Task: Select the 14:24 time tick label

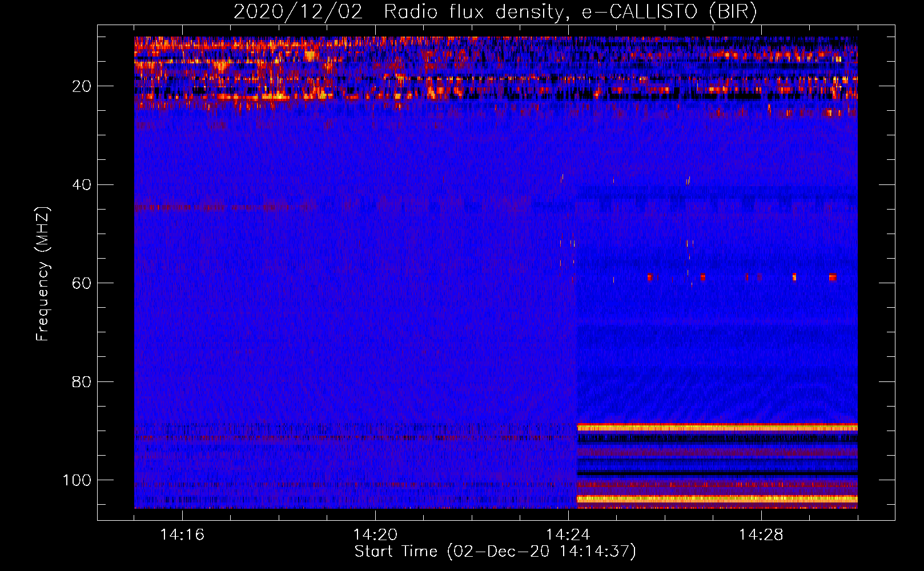Action: click(x=568, y=535)
